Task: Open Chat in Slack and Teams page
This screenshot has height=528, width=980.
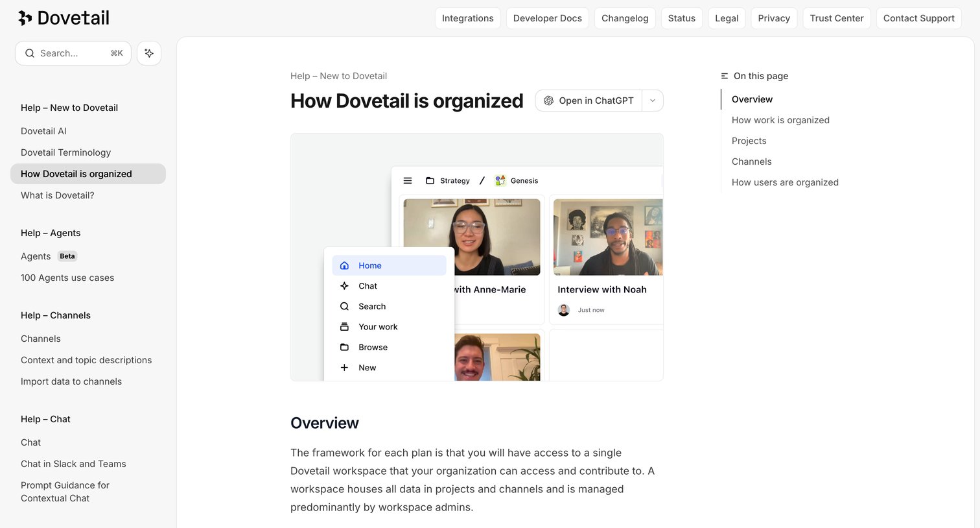Action: [73, 464]
